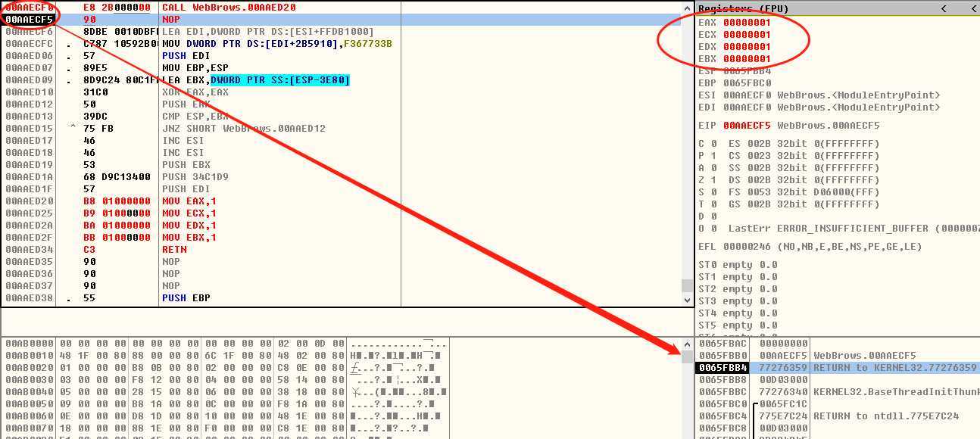Select stack entry at address 0065FBC0
The image size is (980, 439).
[837, 404]
